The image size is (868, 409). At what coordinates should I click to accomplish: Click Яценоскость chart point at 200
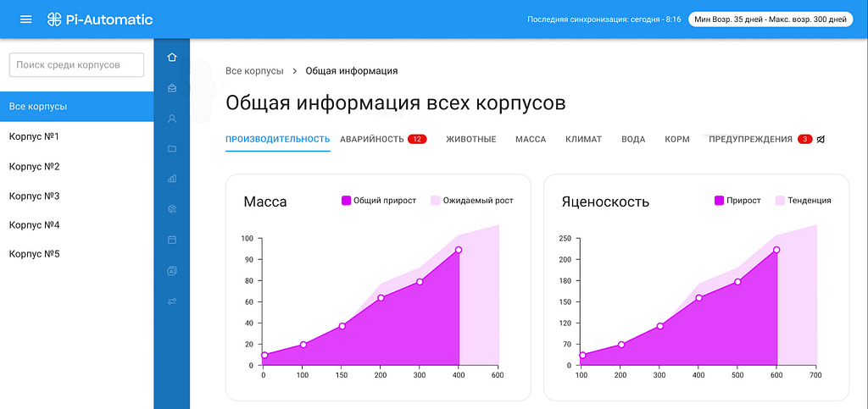pos(621,345)
